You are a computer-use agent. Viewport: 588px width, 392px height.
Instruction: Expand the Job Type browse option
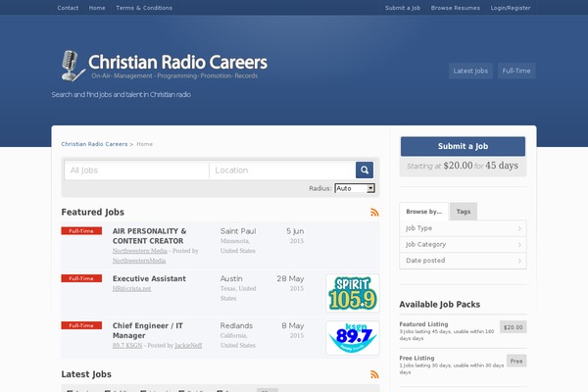pos(463,228)
